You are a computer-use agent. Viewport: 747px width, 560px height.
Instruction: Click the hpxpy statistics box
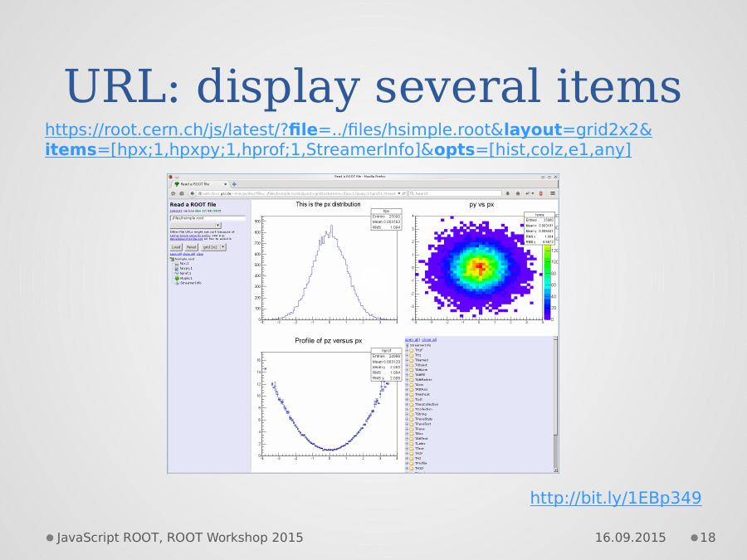pos(539,229)
